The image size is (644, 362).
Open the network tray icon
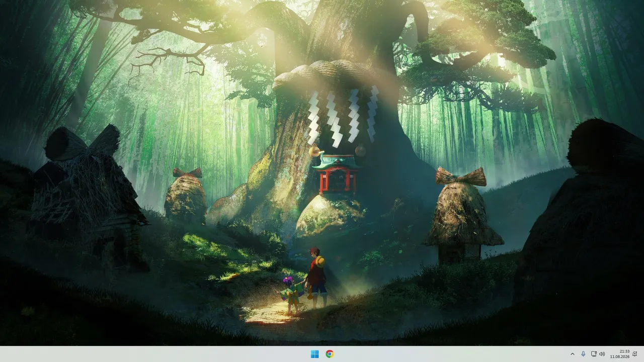pos(594,354)
